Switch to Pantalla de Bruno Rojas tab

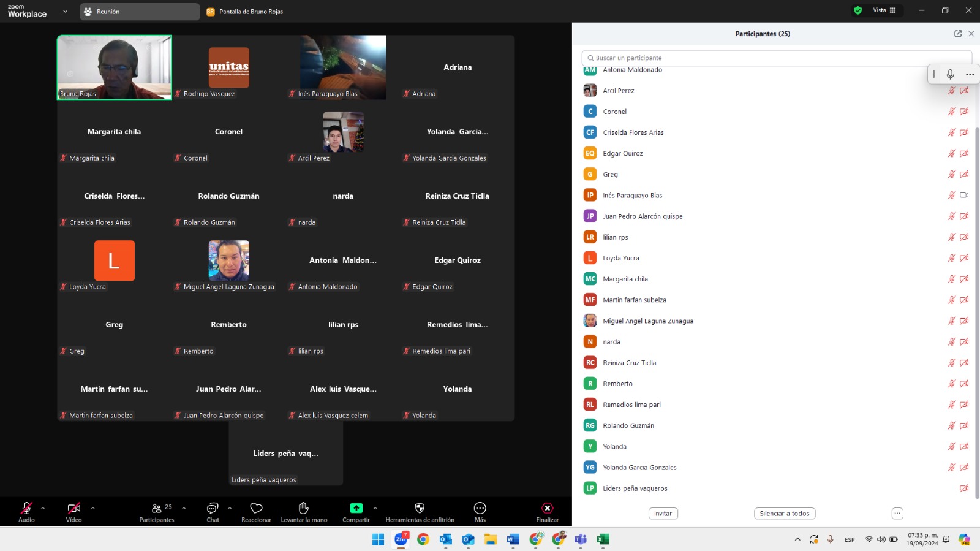245,12
